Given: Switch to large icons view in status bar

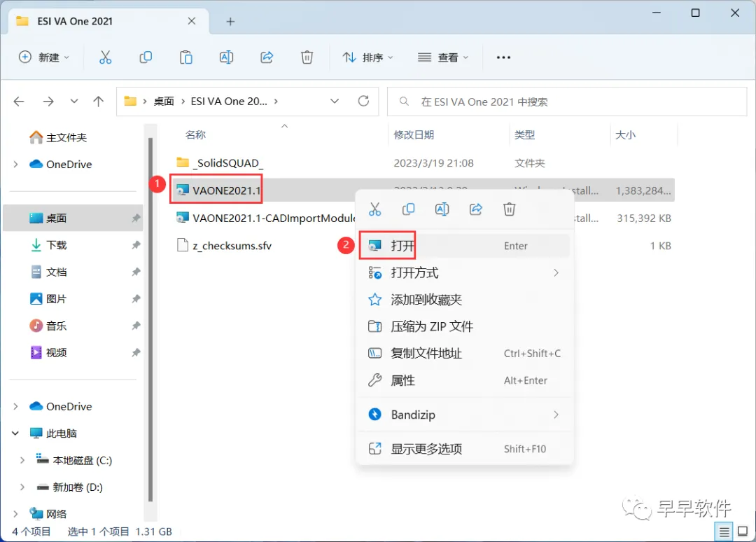Looking at the screenshot, I should [x=743, y=532].
